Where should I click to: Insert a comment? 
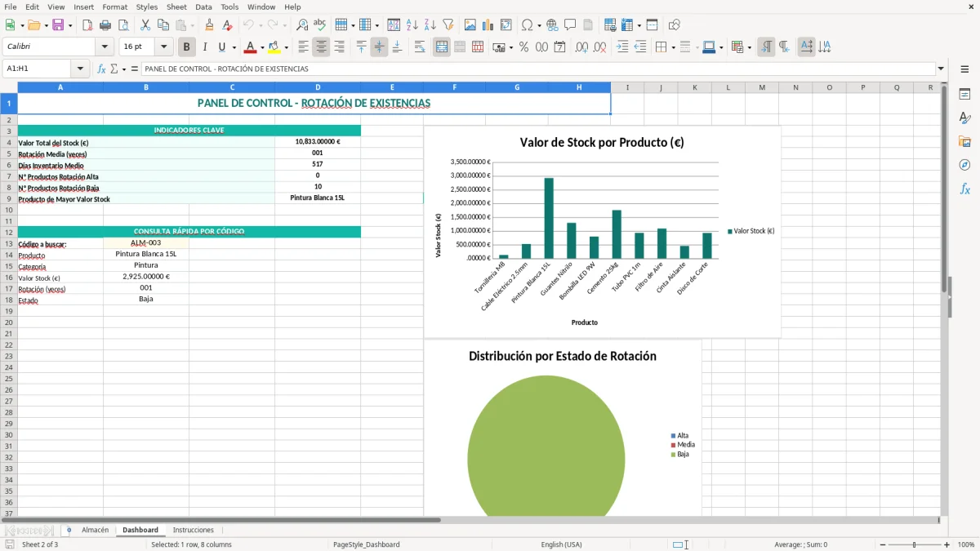[x=570, y=25]
